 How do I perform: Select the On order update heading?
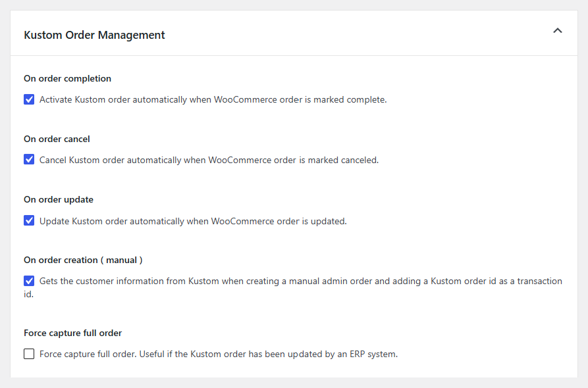pos(59,200)
